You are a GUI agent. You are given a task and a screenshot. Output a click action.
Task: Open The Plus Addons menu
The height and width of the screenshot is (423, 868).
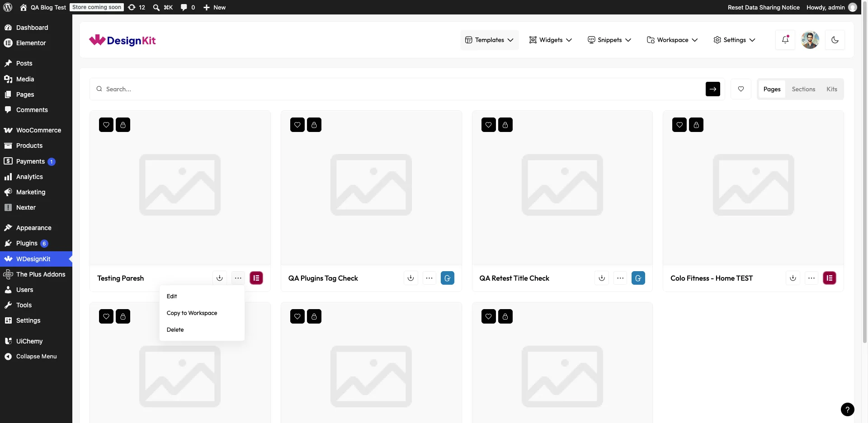point(36,274)
